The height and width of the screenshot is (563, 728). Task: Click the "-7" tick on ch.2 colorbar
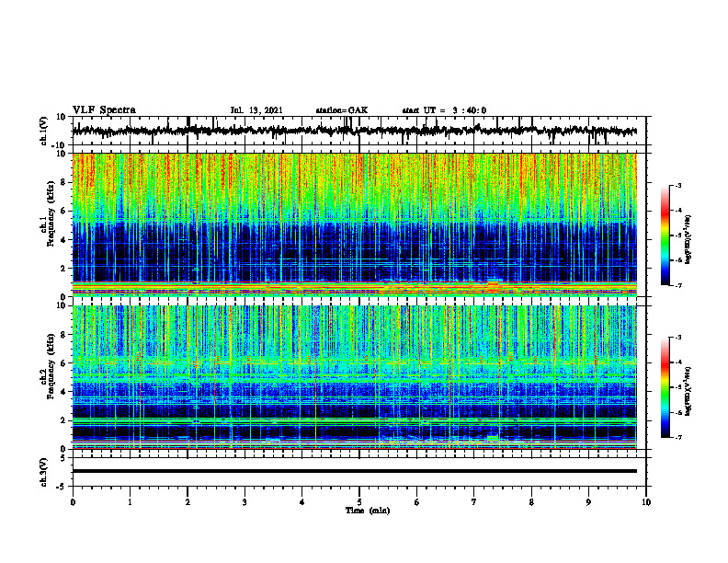(678, 438)
